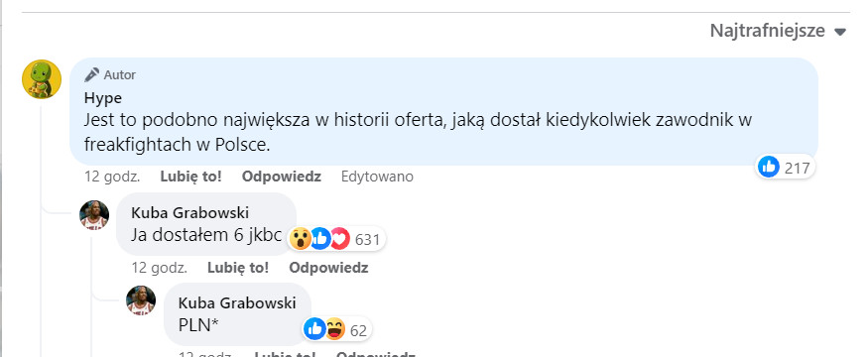Click the dropdown arrow beside Najtrafniejsze

tap(840, 32)
